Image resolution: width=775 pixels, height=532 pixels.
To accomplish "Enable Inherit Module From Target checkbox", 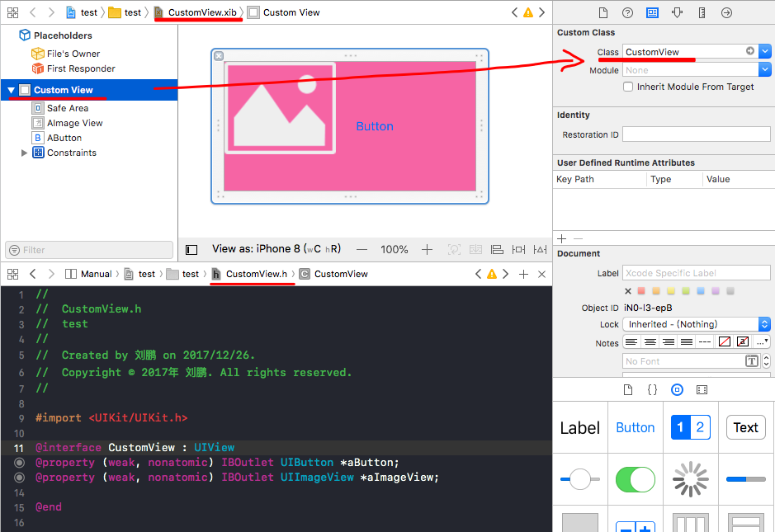I will click(x=628, y=87).
